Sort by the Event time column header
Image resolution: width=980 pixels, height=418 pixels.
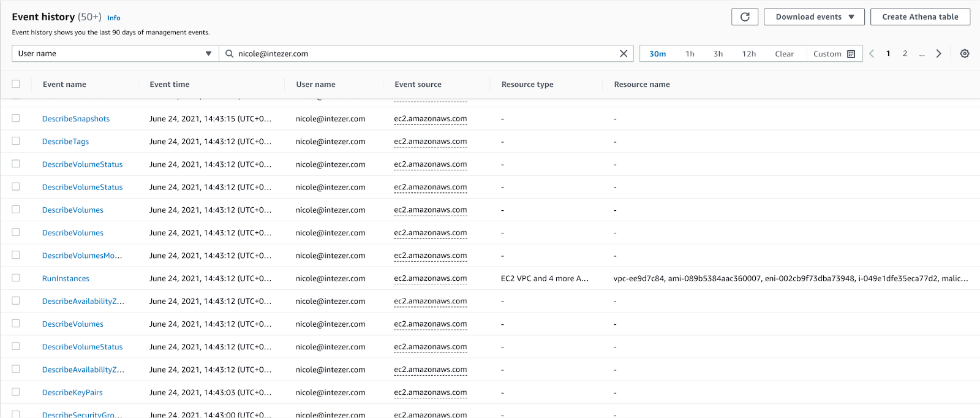coord(170,85)
